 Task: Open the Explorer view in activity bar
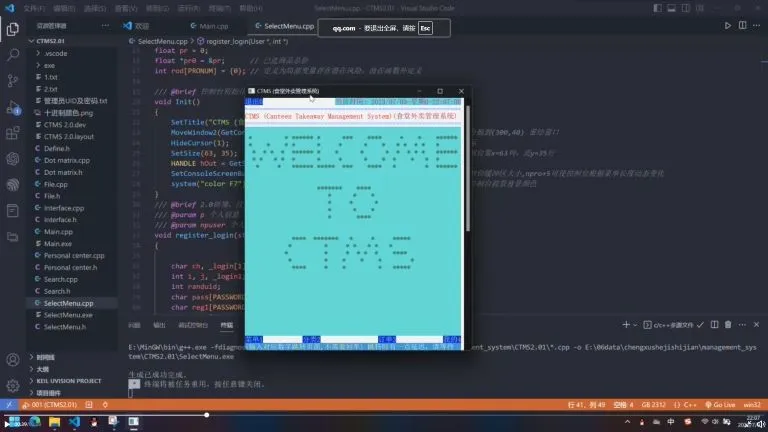tap(13, 28)
